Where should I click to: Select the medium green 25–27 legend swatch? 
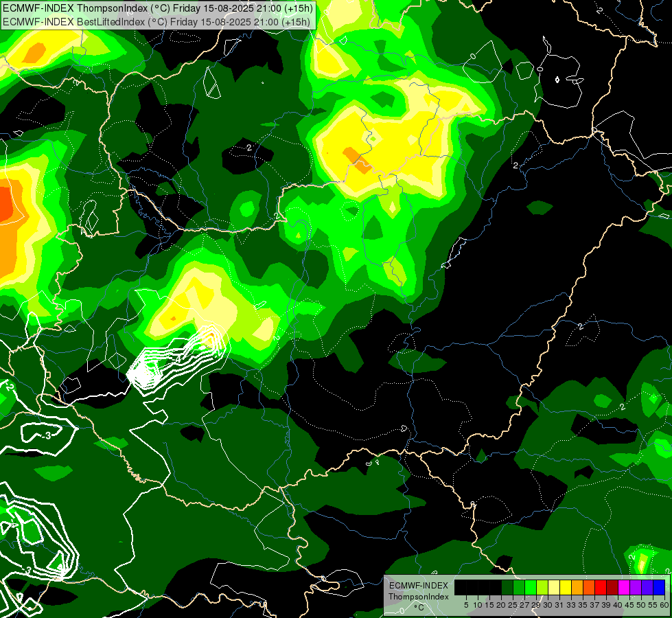coord(519,588)
